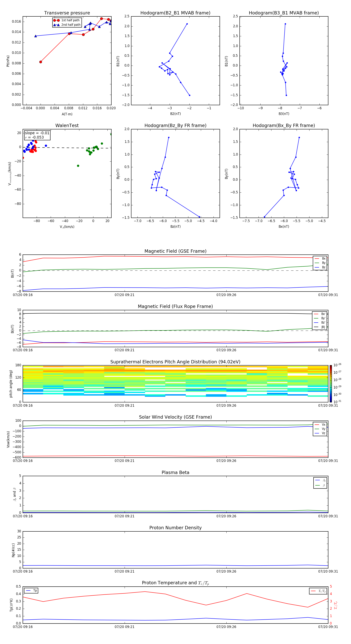Click the Bx legend entry in GSE field panel
The height and width of the screenshot is (644, 351).
[320, 259]
